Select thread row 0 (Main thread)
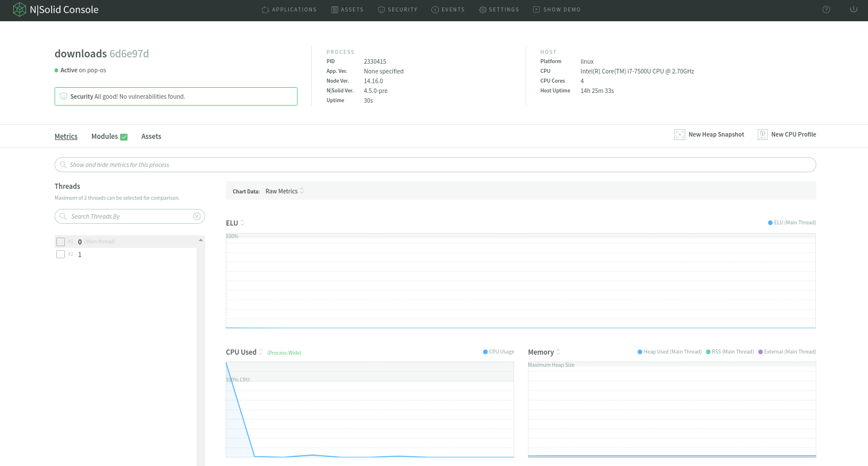The height and width of the screenshot is (466, 868). pyautogui.click(x=126, y=242)
